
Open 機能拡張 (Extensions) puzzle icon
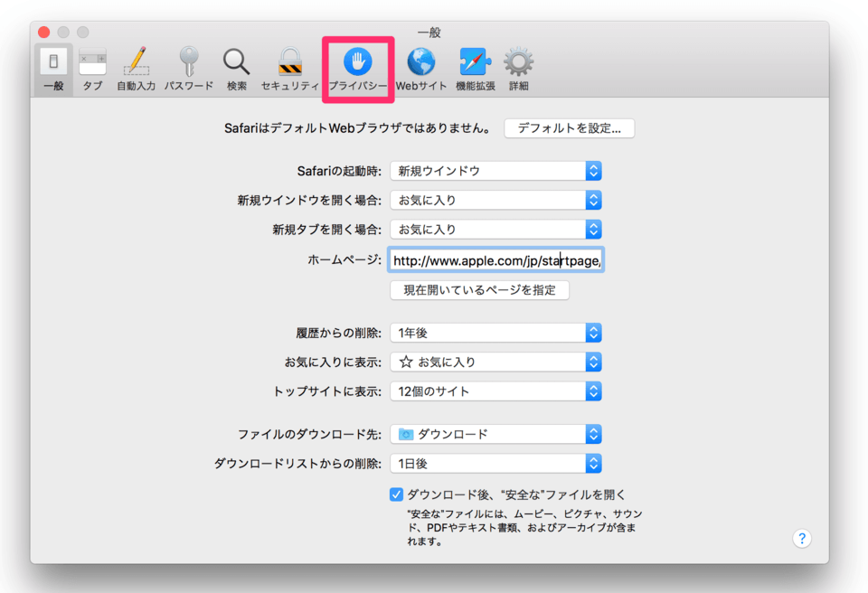(x=475, y=63)
